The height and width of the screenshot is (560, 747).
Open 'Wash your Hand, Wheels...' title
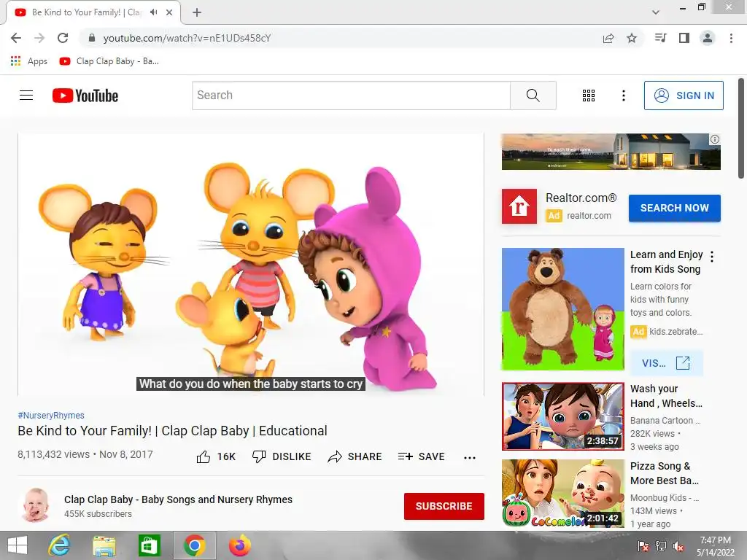(x=666, y=396)
